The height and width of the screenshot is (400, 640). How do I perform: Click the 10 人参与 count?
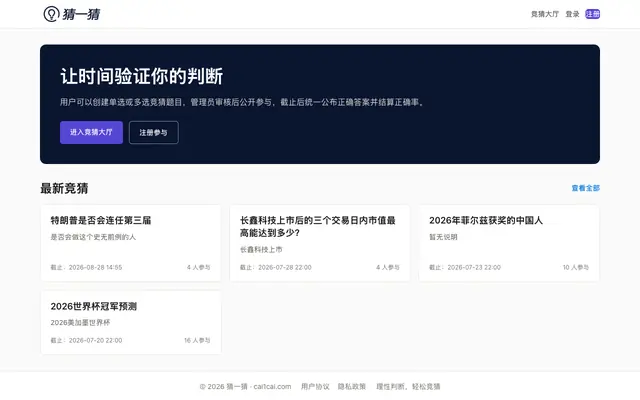tap(576, 267)
